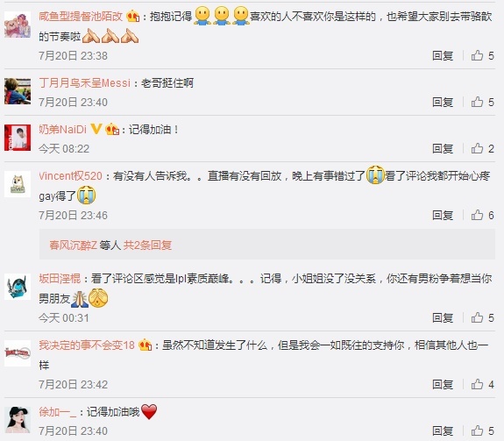Reply to 奶弟NaiDi's comment
504x441 pixels.
click(443, 148)
